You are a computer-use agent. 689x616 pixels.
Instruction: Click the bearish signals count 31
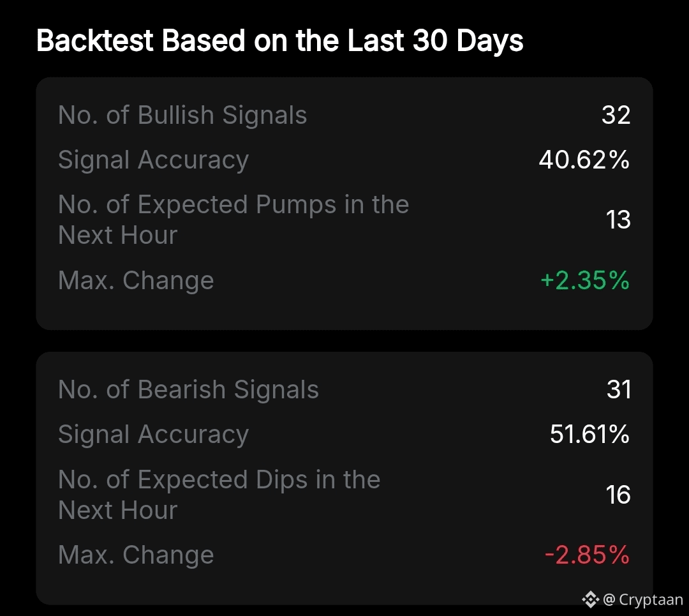click(618, 390)
